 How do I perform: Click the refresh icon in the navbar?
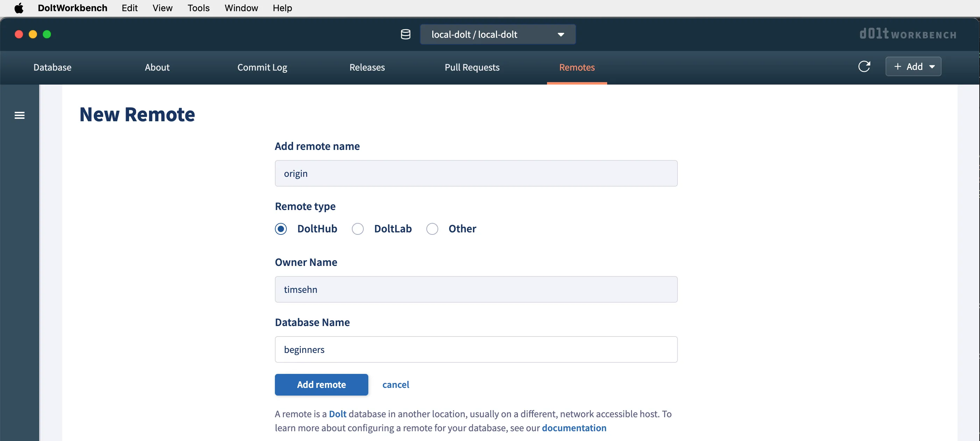pos(864,66)
